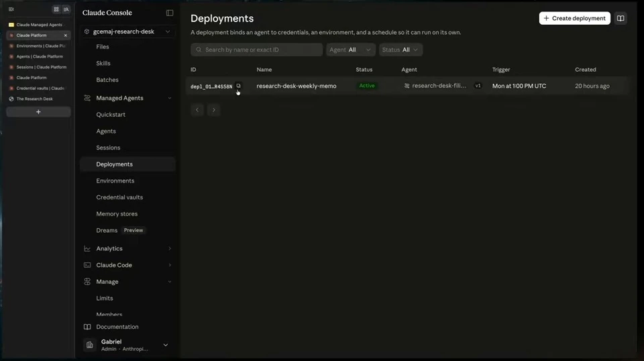Expand the gcemaj-research-desk workspace dropdown
Viewport: 644px width, 361px height.
168,32
